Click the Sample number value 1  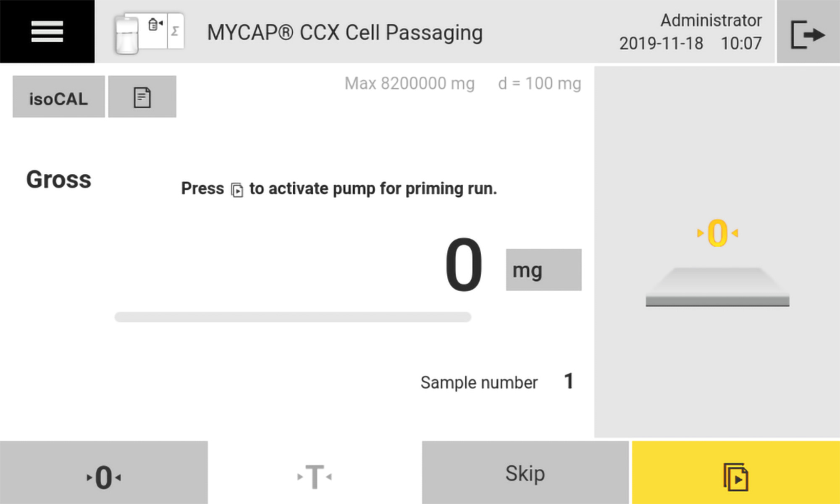coord(569,382)
